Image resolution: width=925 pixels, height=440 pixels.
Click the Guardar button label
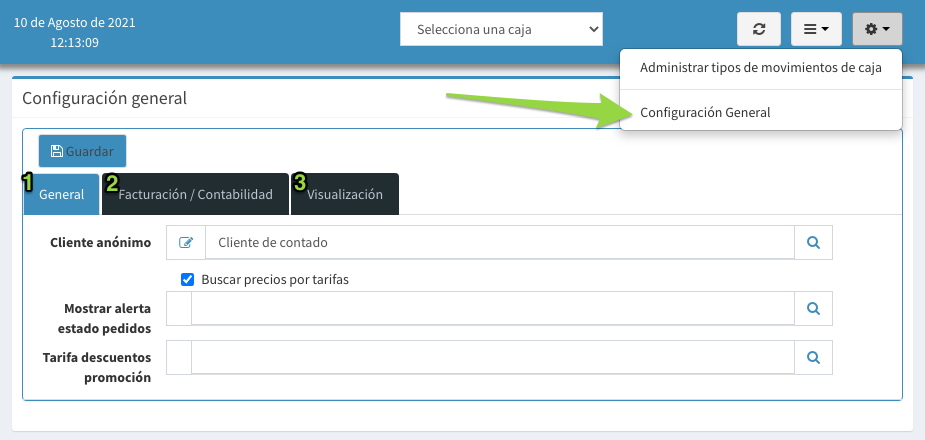click(89, 152)
